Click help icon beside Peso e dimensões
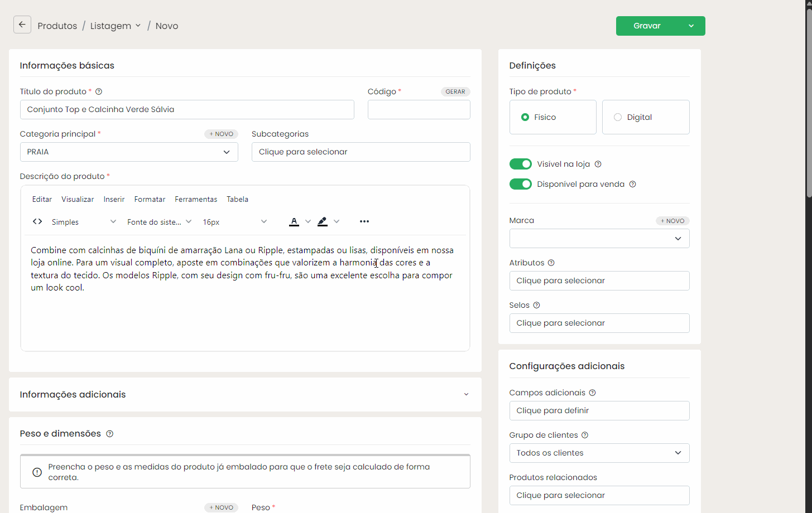 [110, 434]
